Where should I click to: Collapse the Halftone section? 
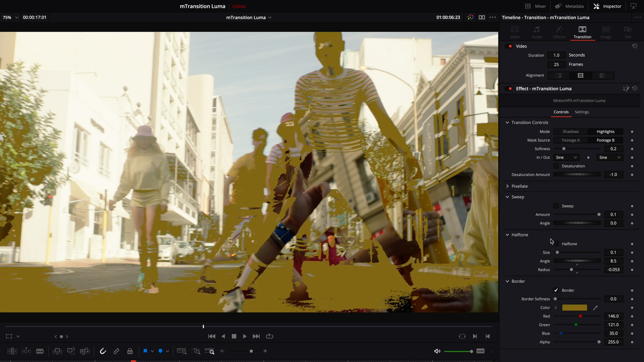tap(507, 234)
